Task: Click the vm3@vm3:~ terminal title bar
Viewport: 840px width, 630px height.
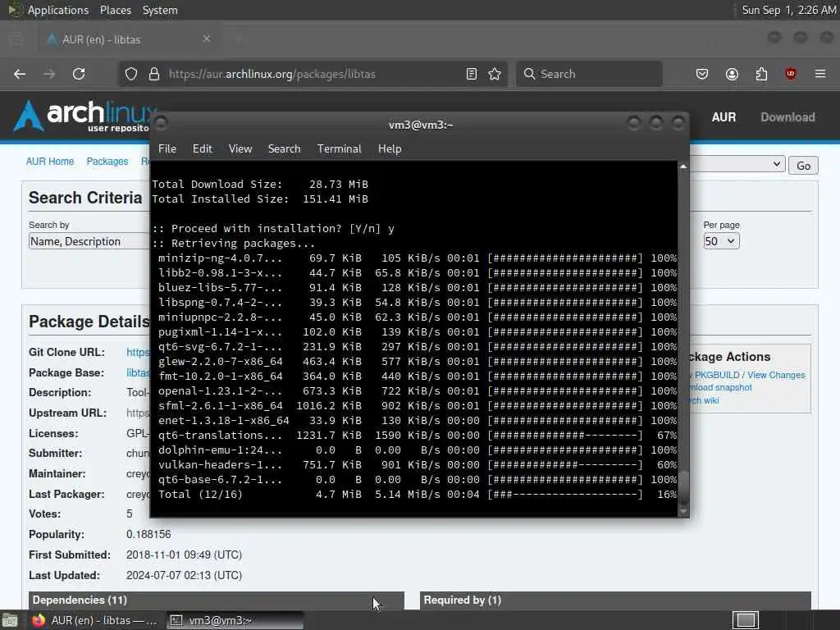Action: [x=420, y=125]
